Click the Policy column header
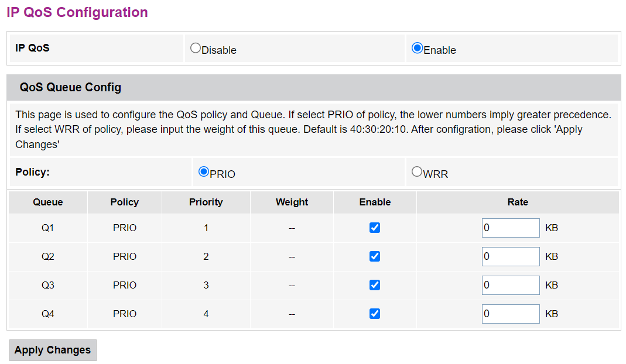626x364 pixels. [125, 202]
